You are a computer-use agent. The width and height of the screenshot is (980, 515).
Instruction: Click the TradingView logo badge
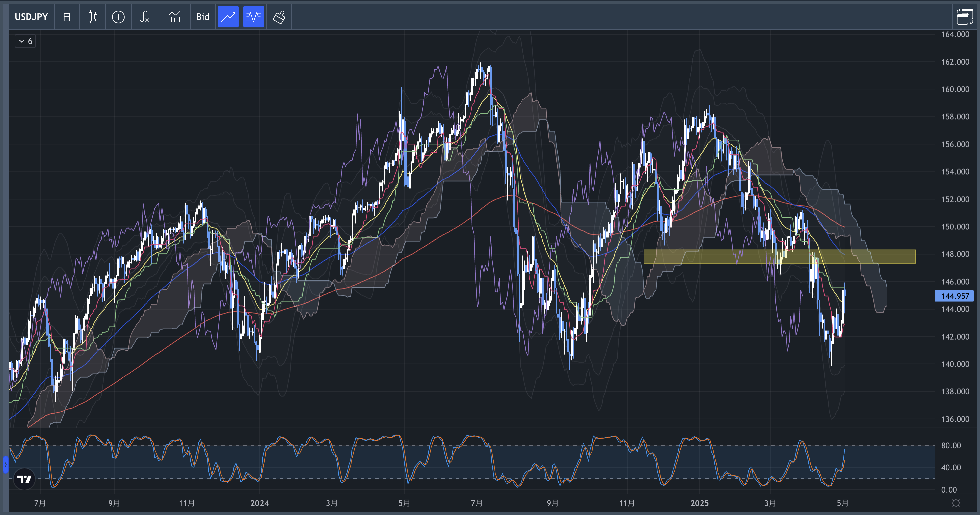24,479
